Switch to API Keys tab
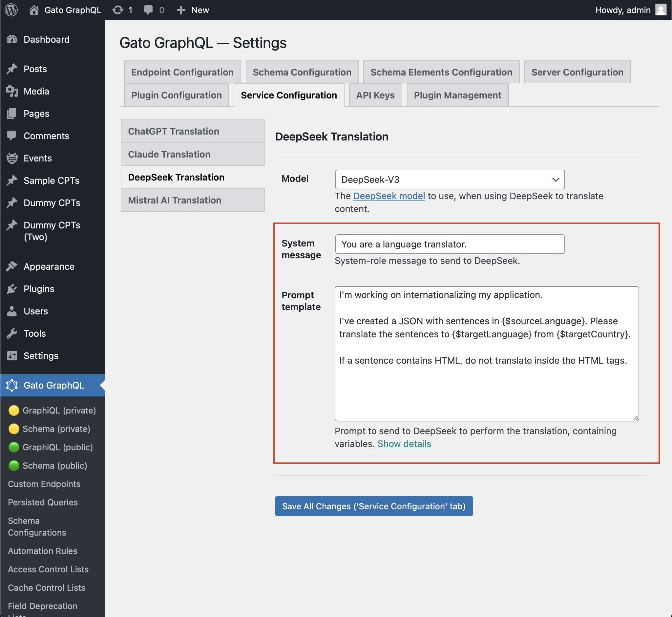Image resolution: width=672 pixels, height=617 pixels. [375, 95]
